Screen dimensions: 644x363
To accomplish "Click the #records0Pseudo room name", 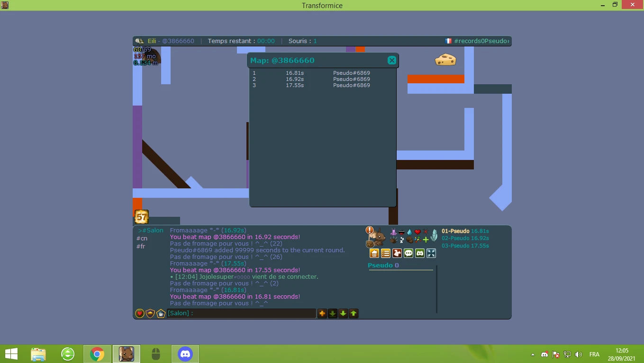I will [x=481, y=41].
